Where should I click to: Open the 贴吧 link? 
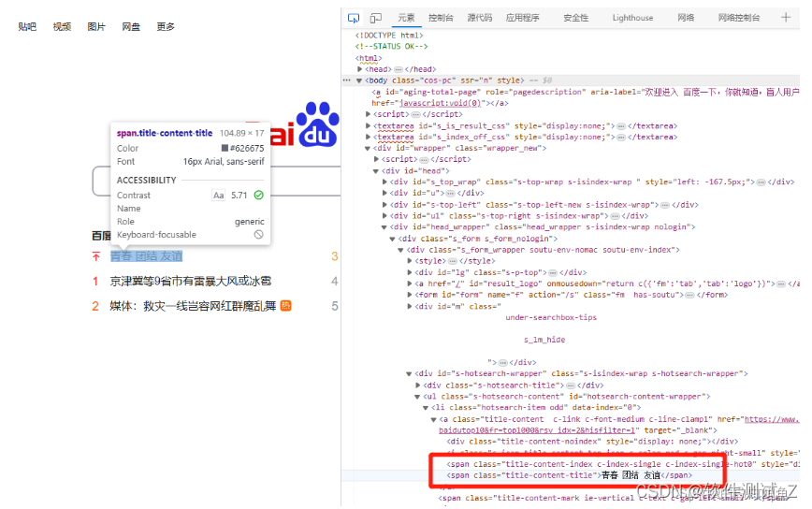tap(27, 26)
